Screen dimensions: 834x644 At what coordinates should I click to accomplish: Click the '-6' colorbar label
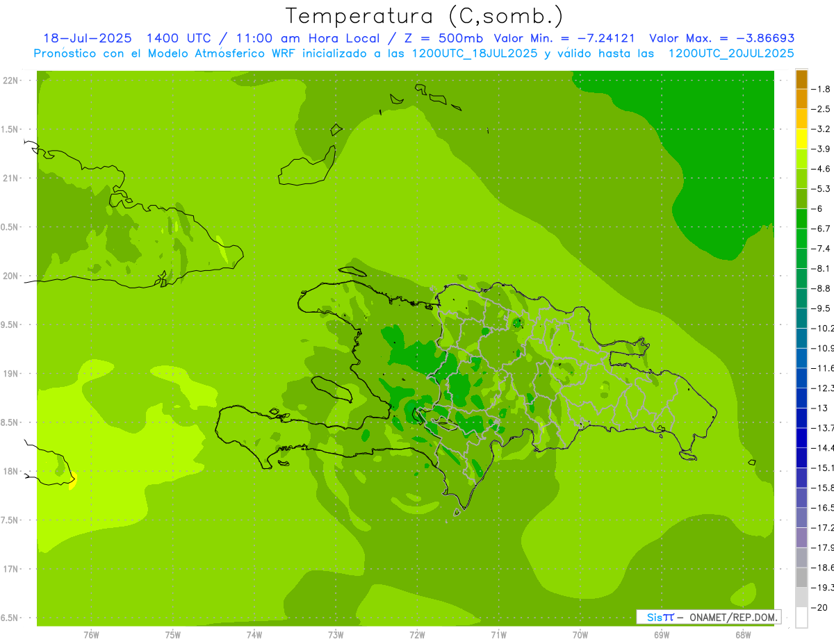[817, 208]
